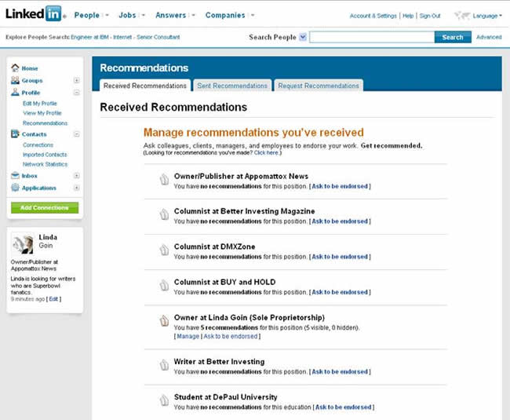This screenshot has height=420, width=510.
Task: Click the Search button
Action: 453,37
